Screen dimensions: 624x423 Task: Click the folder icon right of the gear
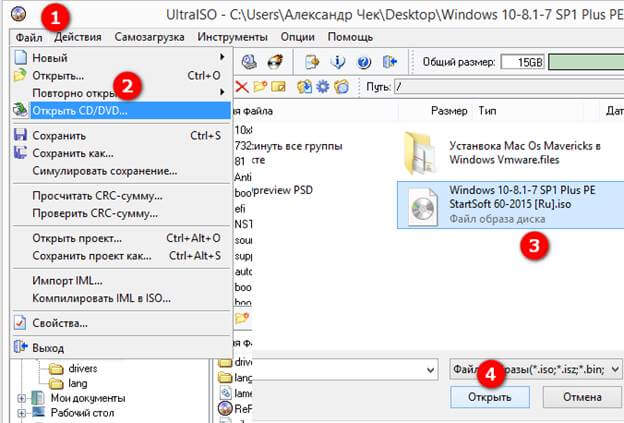(341, 86)
